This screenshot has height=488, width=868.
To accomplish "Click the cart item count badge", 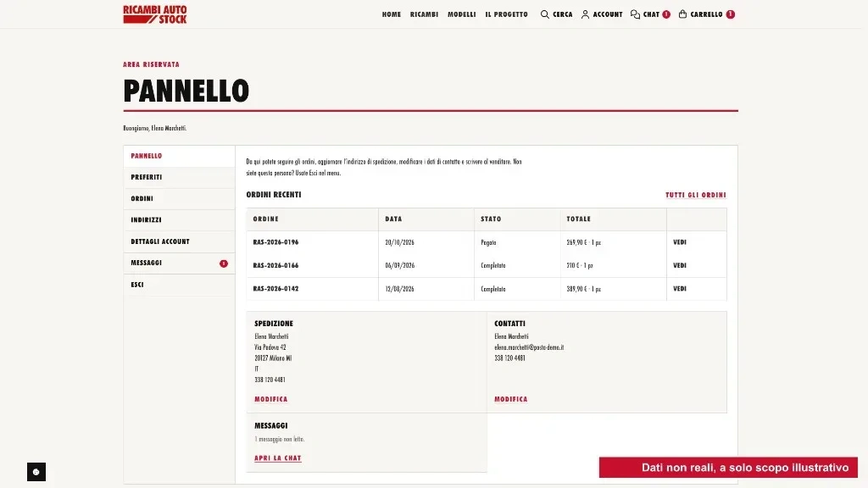I will click(731, 14).
